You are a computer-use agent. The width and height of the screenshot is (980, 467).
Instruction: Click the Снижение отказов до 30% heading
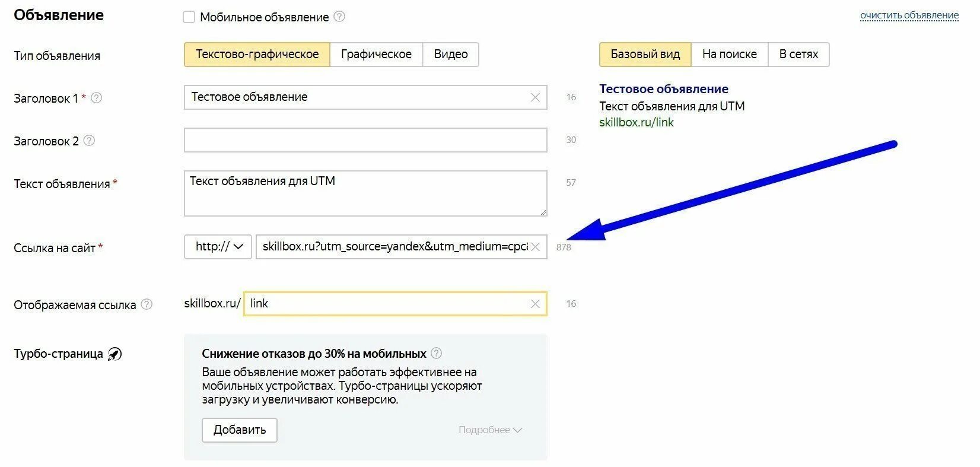tap(314, 354)
